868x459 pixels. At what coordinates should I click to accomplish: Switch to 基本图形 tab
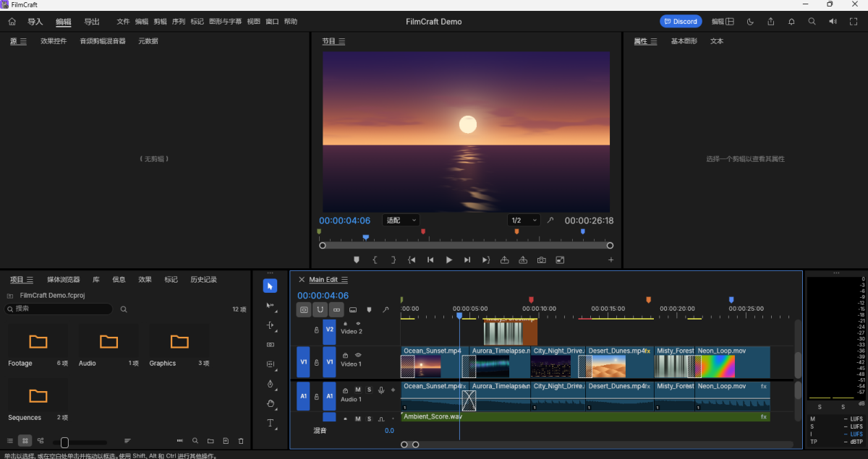point(684,41)
